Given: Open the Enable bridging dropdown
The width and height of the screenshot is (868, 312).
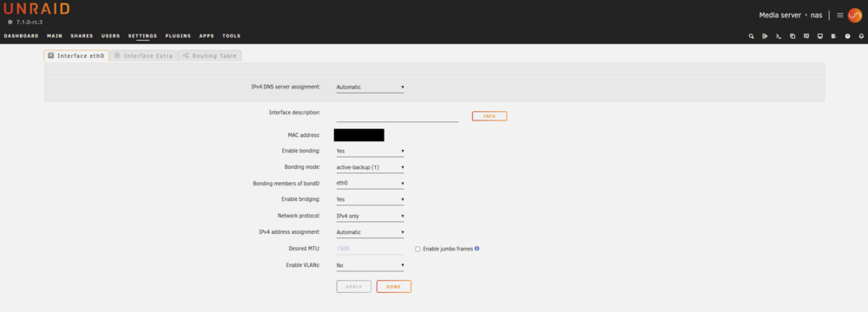Looking at the screenshot, I should click(x=370, y=199).
